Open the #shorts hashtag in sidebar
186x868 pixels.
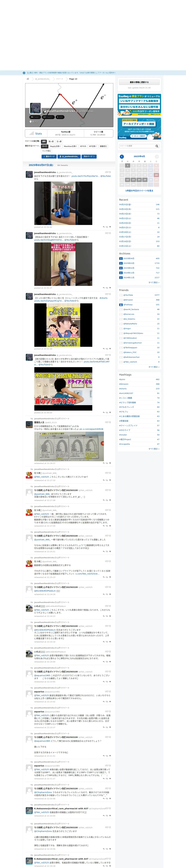pos(123,389)
